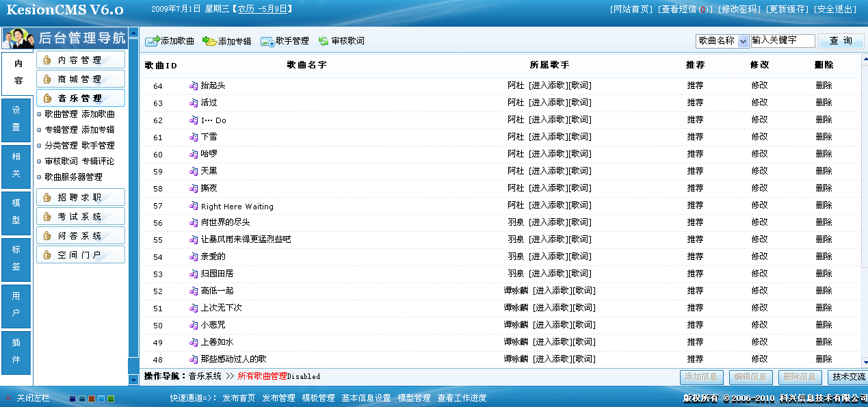Image resolution: width=868 pixels, height=407 pixels.
Task: Click the red X icon beside 关闭左栏
Action: [x=8, y=398]
